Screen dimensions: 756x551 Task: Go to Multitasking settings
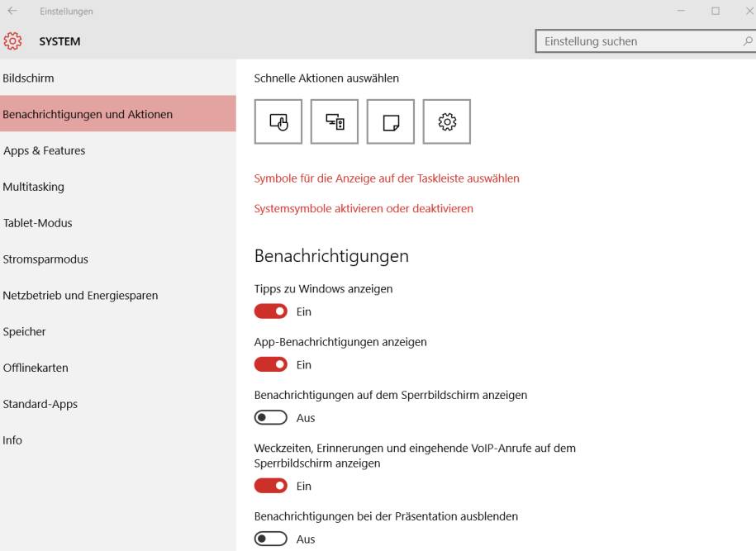(x=118, y=187)
